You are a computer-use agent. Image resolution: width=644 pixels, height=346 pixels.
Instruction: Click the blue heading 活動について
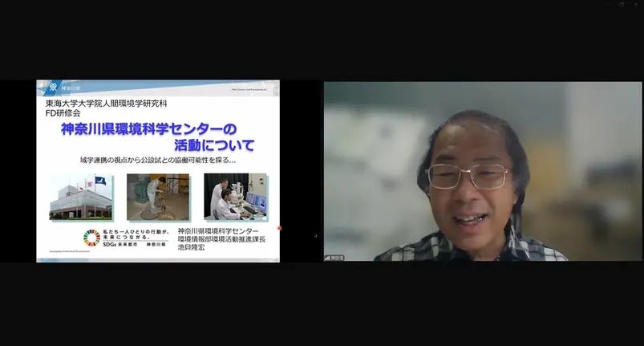point(214,145)
